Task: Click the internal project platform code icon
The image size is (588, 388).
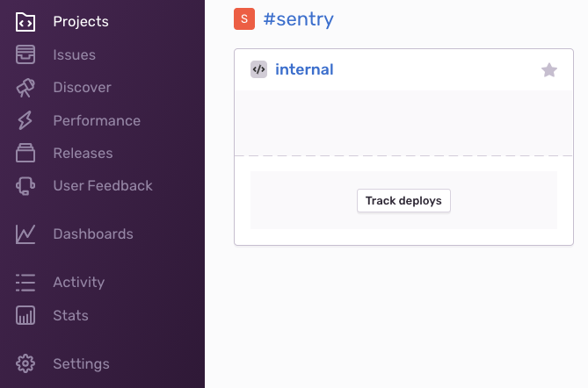Action: (258, 69)
